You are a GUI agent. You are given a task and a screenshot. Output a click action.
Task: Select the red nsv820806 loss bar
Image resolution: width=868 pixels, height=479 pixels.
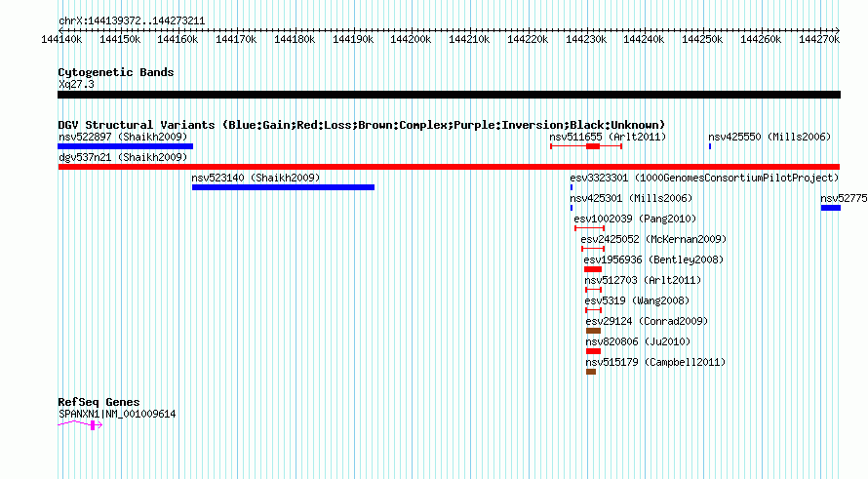click(593, 351)
